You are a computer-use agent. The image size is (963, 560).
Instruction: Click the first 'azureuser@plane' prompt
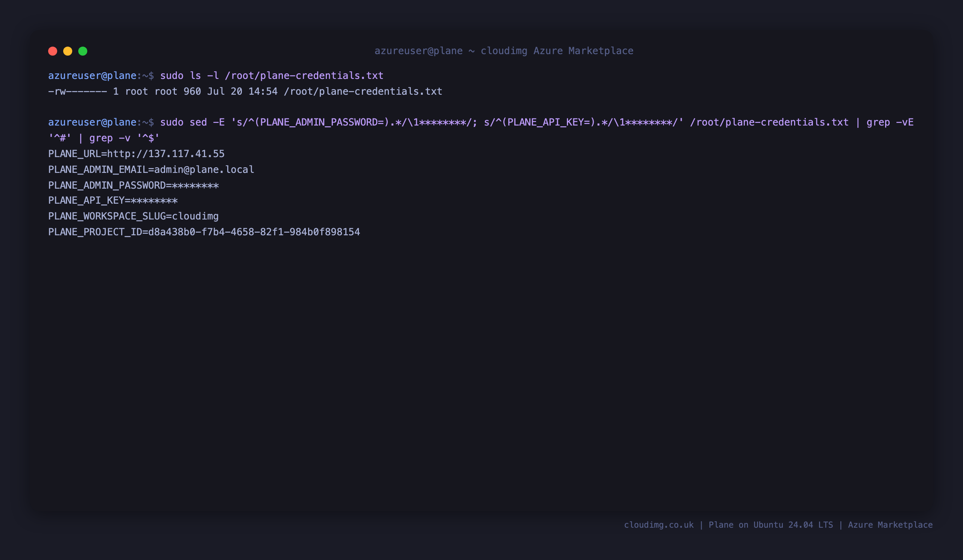click(x=92, y=76)
